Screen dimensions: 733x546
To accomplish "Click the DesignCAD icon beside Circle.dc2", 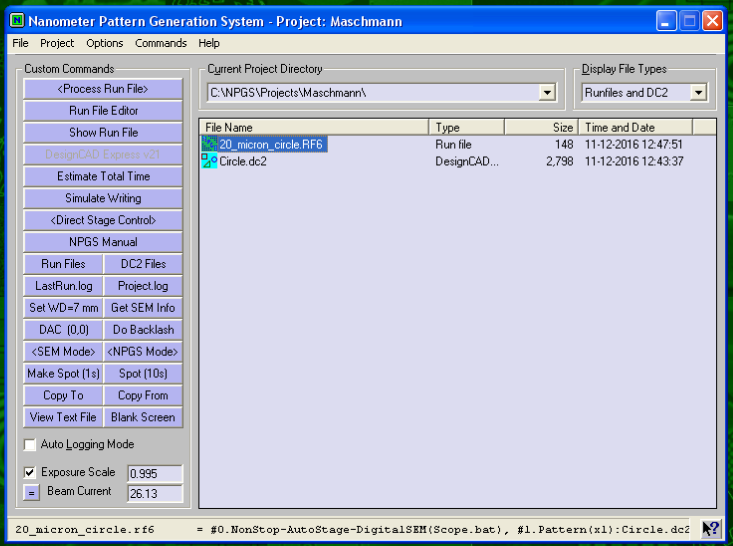I will click(x=209, y=161).
